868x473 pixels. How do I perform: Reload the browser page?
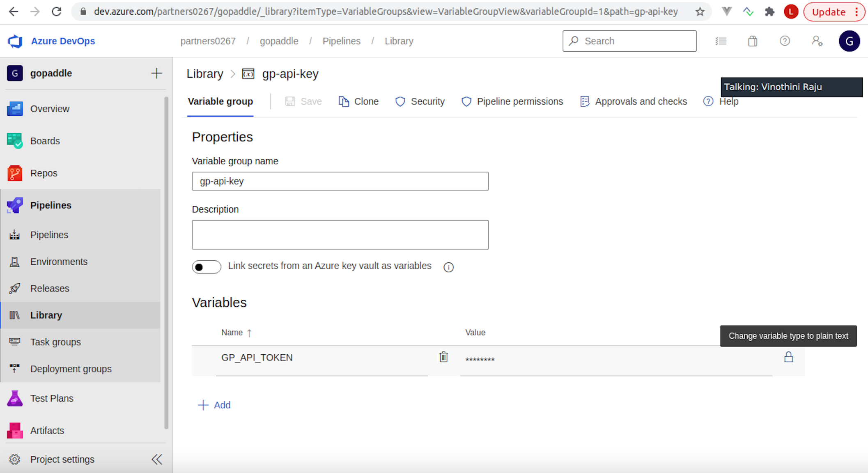(x=56, y=11)
